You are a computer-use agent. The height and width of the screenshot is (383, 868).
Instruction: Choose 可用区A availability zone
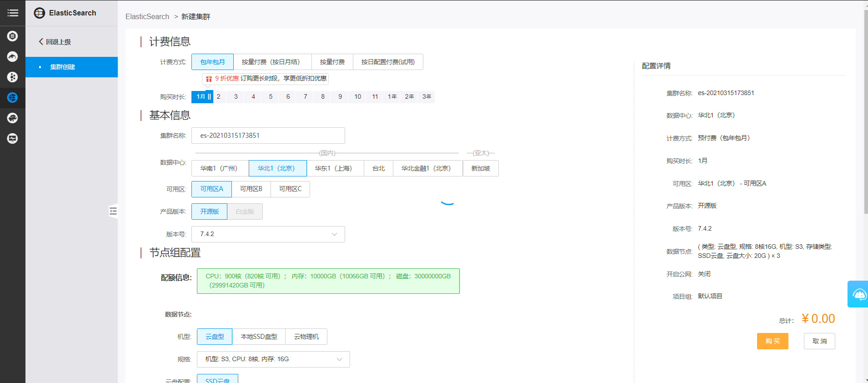click(x=211, y=189)
